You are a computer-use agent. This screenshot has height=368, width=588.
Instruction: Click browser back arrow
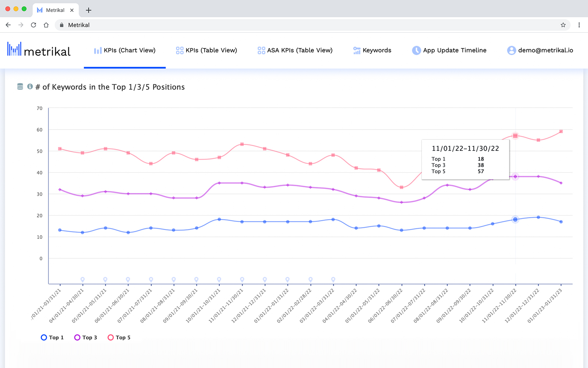tap(8, 25)
